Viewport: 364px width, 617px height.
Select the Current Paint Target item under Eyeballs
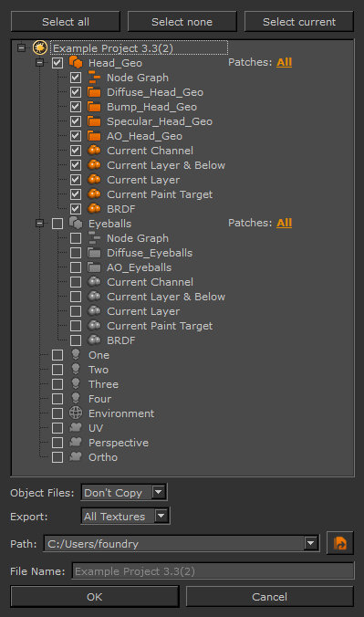(x=160, y=326)
